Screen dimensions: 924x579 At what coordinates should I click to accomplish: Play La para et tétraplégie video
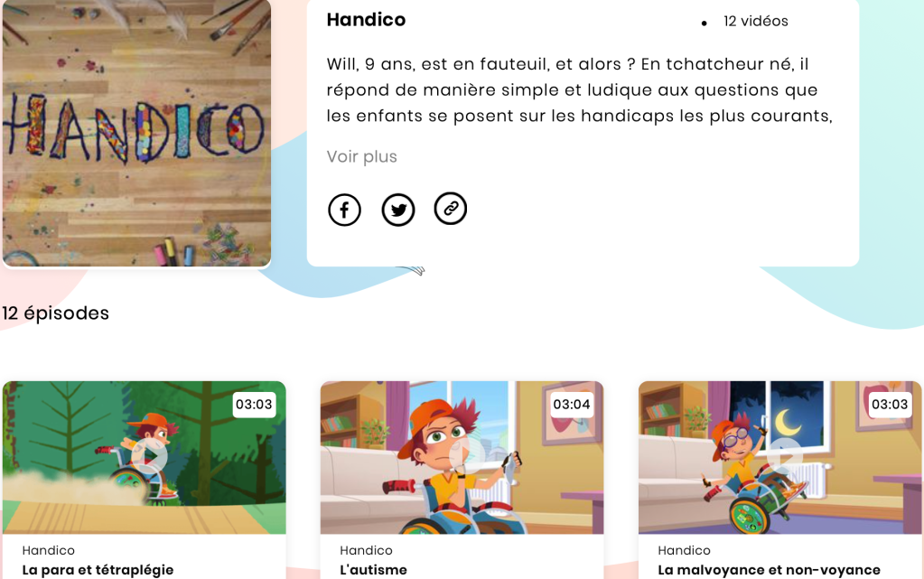click(x=150, y=456)
